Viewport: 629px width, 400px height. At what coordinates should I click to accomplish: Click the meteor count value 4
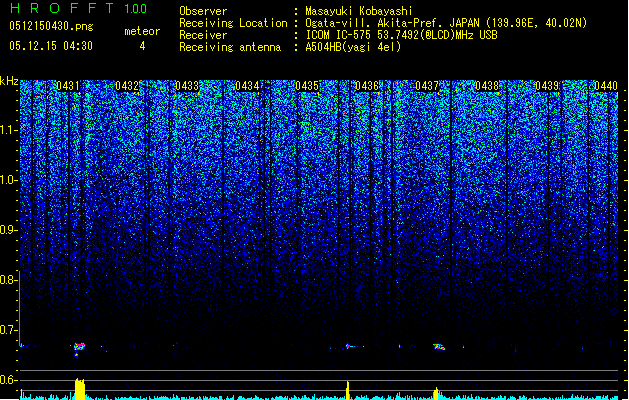click(x=142, y=46)
